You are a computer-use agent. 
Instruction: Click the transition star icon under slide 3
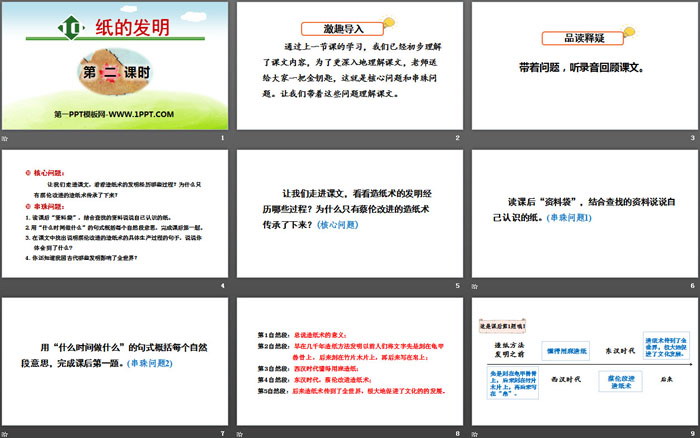point(475,138)
